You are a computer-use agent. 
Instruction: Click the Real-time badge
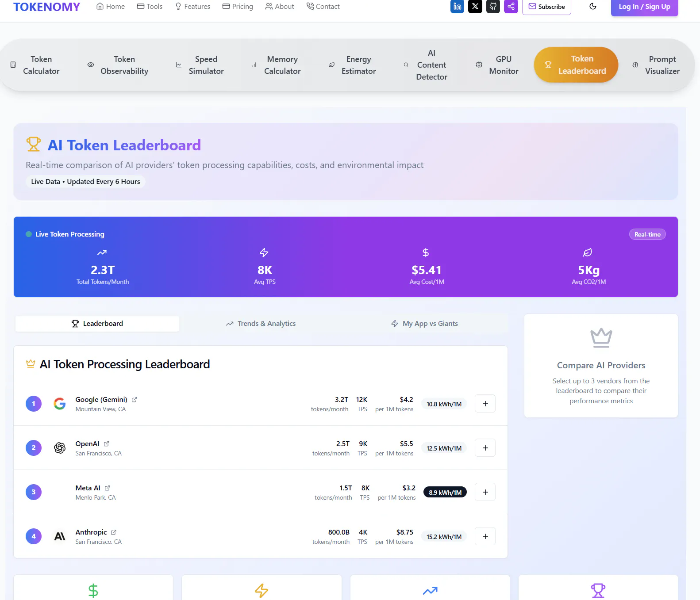tap(647, 234)
